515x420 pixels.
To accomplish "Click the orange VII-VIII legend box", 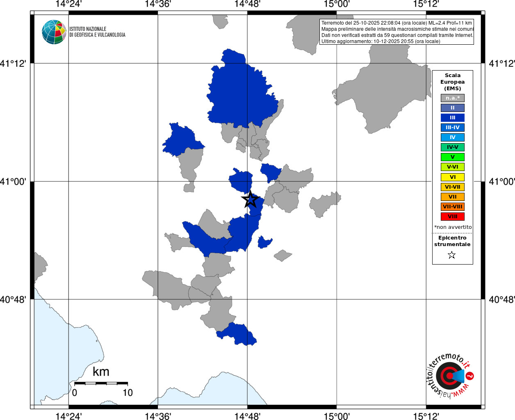I will (453, 207).
